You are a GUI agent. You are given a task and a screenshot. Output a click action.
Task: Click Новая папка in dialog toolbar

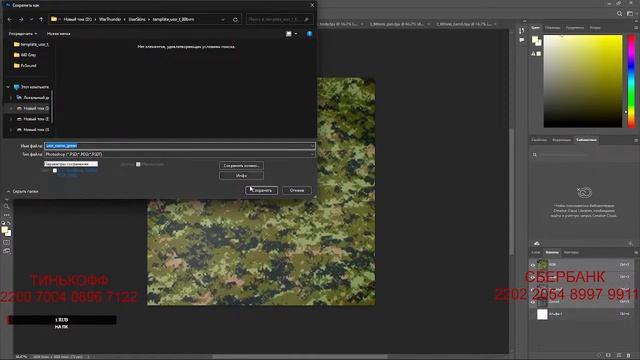pos(58,34)
